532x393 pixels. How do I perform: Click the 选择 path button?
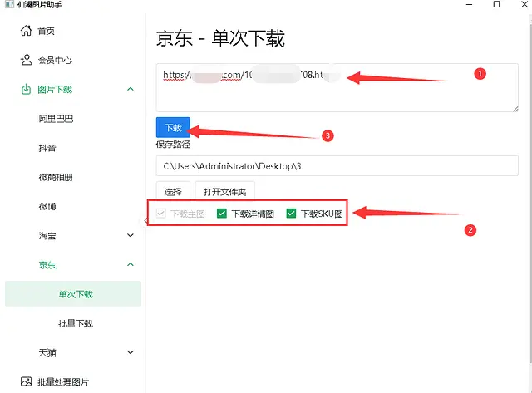[x=173, y=192]
